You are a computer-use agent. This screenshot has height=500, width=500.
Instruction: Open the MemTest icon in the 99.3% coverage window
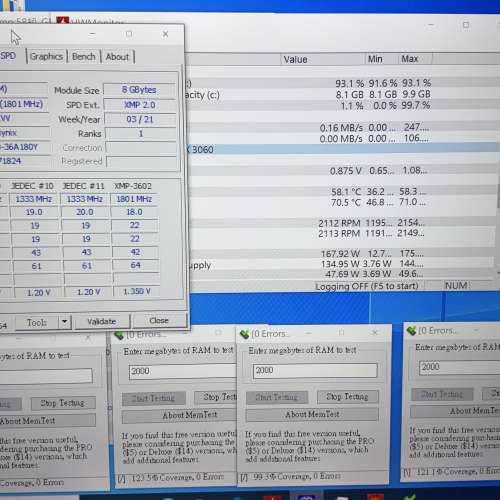pyautogui.click(x=244, y=334)
